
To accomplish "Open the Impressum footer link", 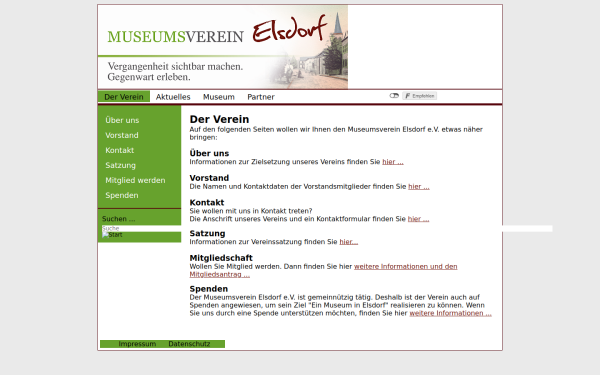I will click(137, 344).
